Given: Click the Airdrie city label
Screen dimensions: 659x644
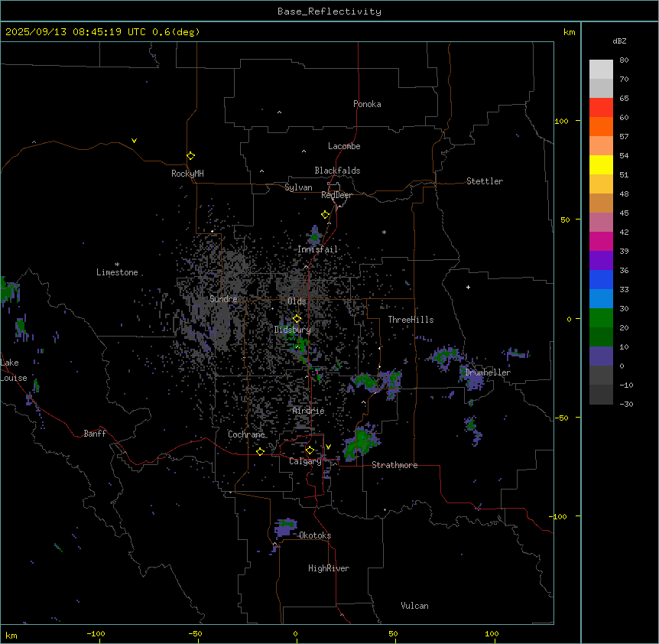Looking at the screenshot, I should tap(309, 411).
